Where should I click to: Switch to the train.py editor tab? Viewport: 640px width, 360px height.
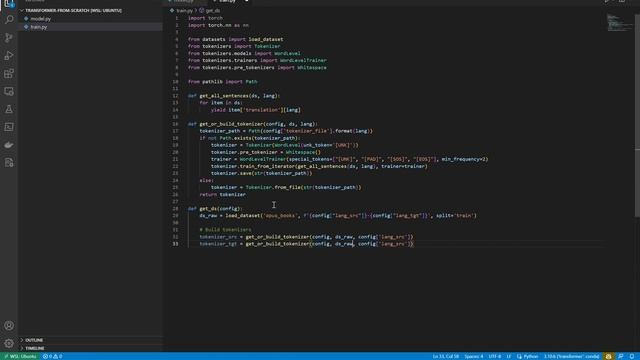228,1
